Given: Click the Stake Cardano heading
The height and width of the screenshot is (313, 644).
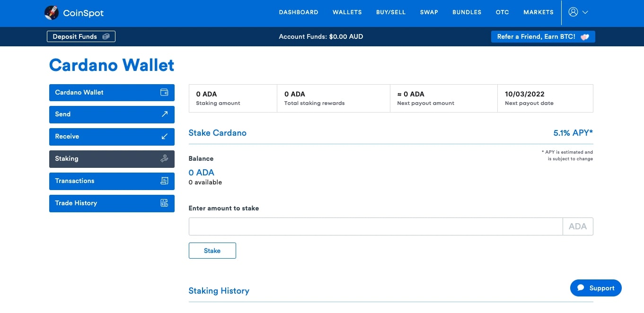Looking at the screenshot, I should 218,133.
